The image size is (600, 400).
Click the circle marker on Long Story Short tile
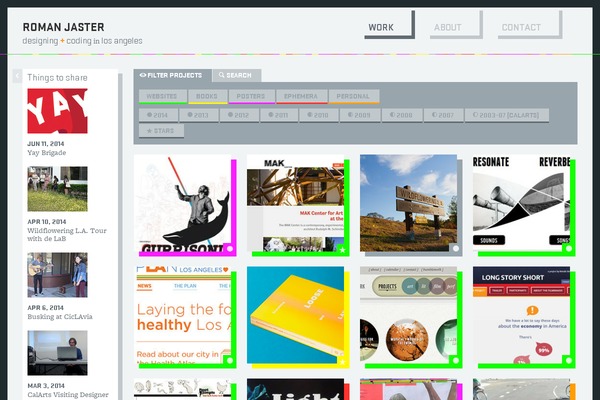pos(569,361)
